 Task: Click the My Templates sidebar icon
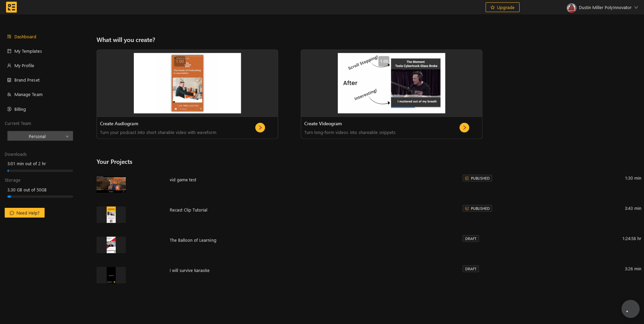(x=9, y=51)
